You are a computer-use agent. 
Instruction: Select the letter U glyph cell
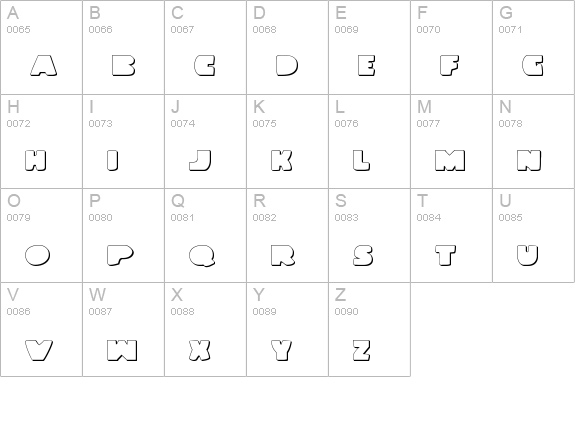click(x=534, y=235)
